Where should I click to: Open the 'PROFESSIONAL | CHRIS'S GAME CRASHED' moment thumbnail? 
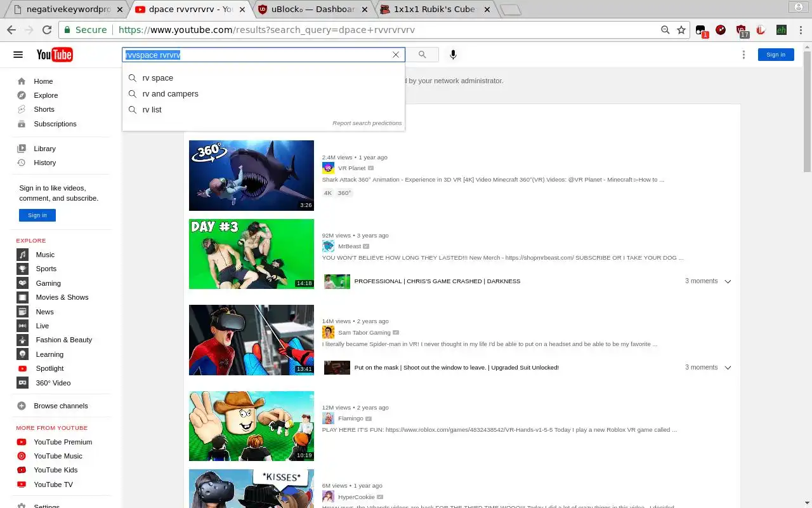click(337, 281)
